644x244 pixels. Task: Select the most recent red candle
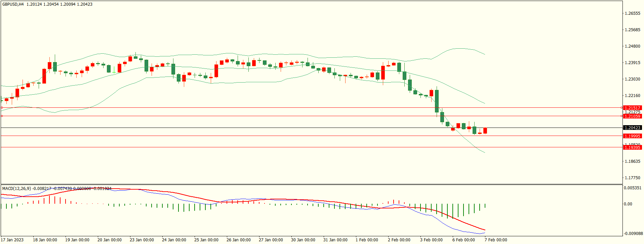485,131
